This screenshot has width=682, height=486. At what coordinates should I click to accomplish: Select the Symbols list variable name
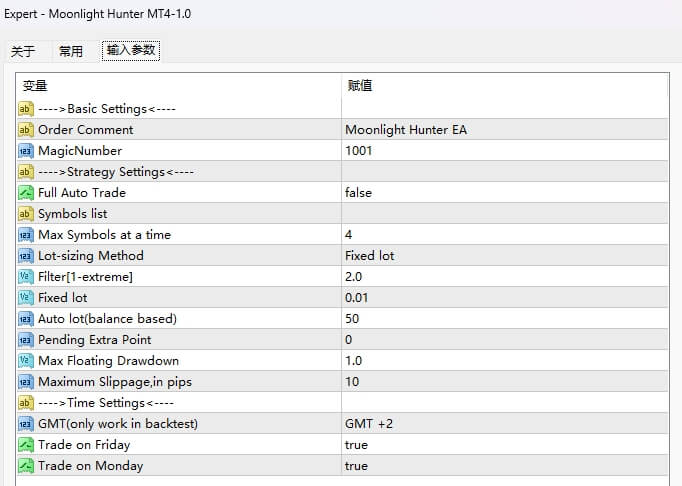(73, 214)
